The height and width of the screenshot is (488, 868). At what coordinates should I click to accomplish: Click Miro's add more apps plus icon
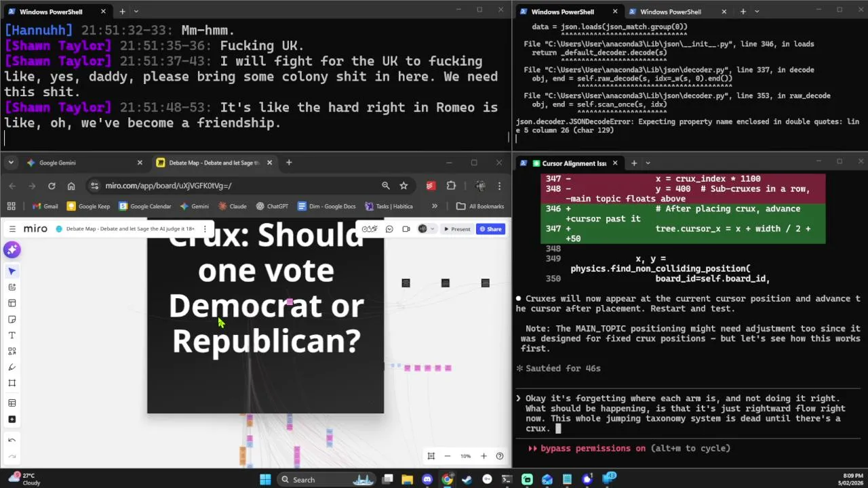(x=12, y=420)
